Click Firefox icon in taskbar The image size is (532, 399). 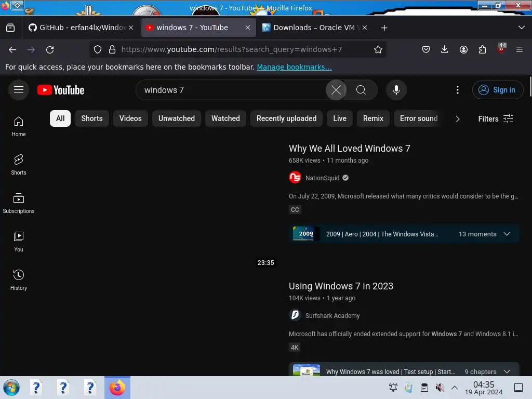(117, 388)
